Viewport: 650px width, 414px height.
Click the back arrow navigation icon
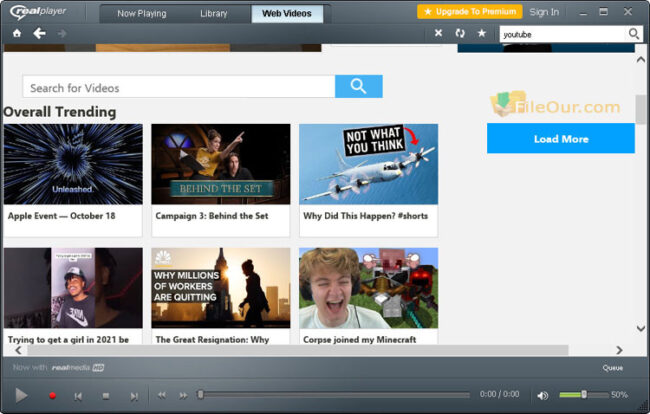point(39,33)
